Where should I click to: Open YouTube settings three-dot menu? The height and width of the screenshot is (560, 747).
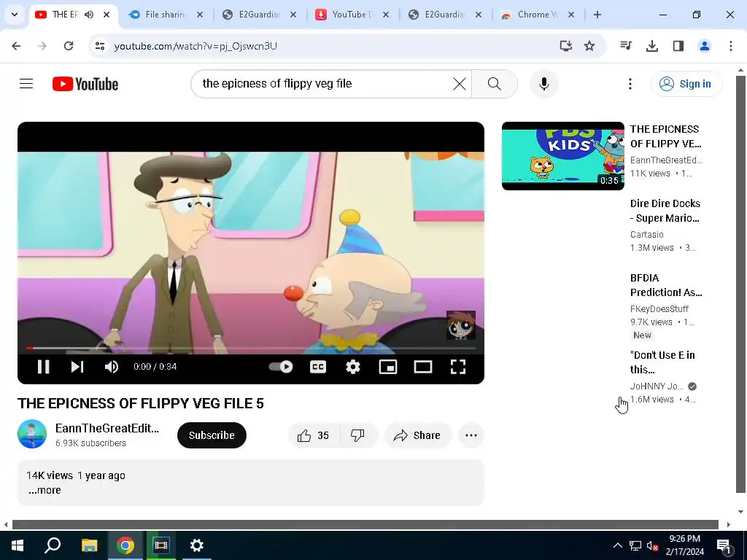[630, 84]
